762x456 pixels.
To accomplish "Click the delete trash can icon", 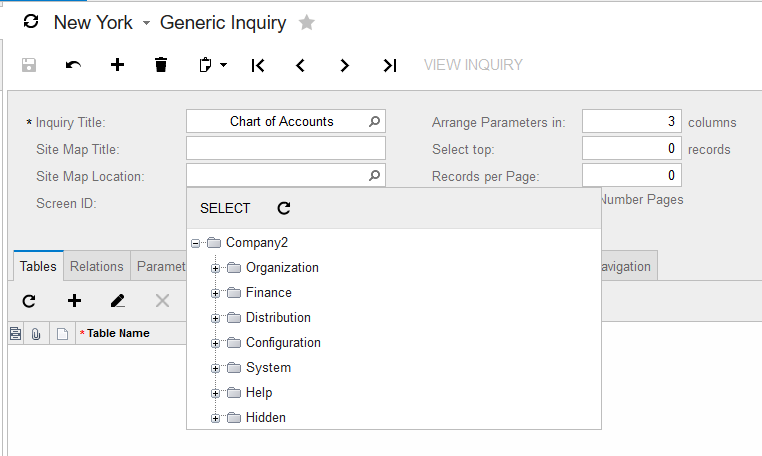I will tap(161, 65).
